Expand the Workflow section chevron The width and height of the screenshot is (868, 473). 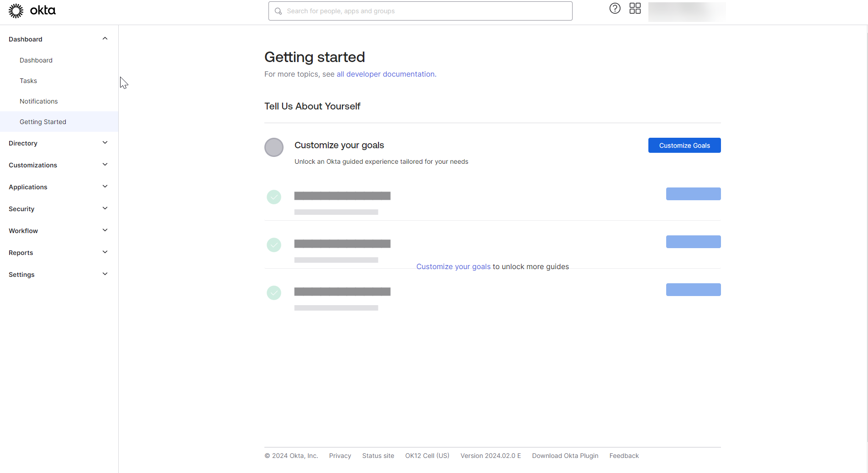(105, 230)
